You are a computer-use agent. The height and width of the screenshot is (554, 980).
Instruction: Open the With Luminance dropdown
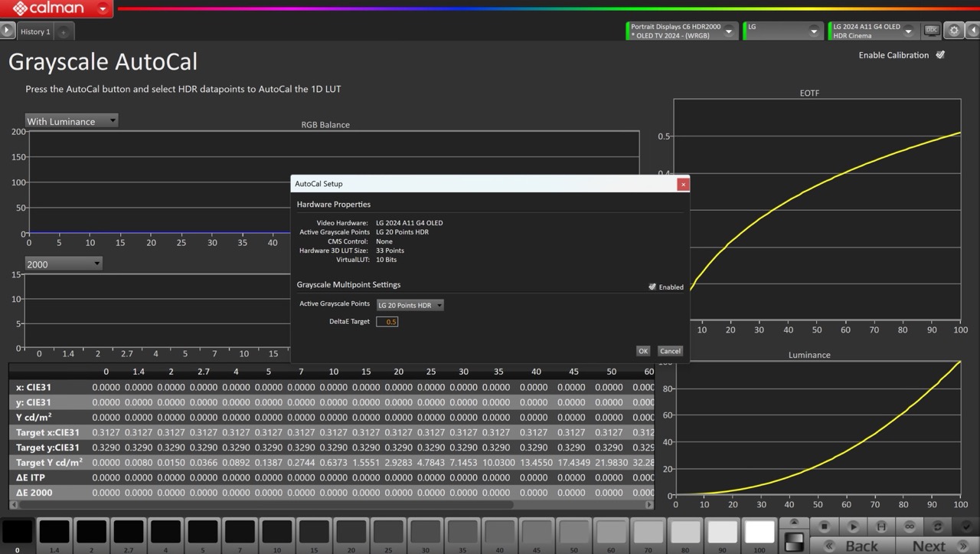pyautogui.click(x=71, y=121)
